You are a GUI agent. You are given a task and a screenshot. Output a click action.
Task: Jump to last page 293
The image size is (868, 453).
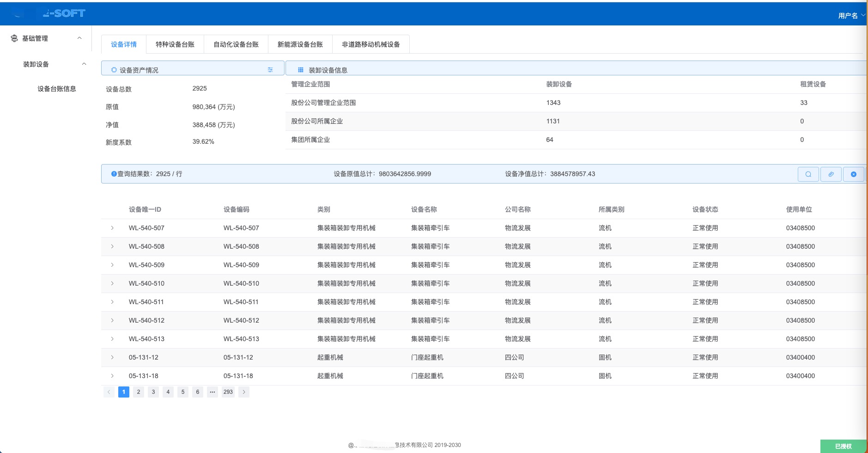click(228, 392)
